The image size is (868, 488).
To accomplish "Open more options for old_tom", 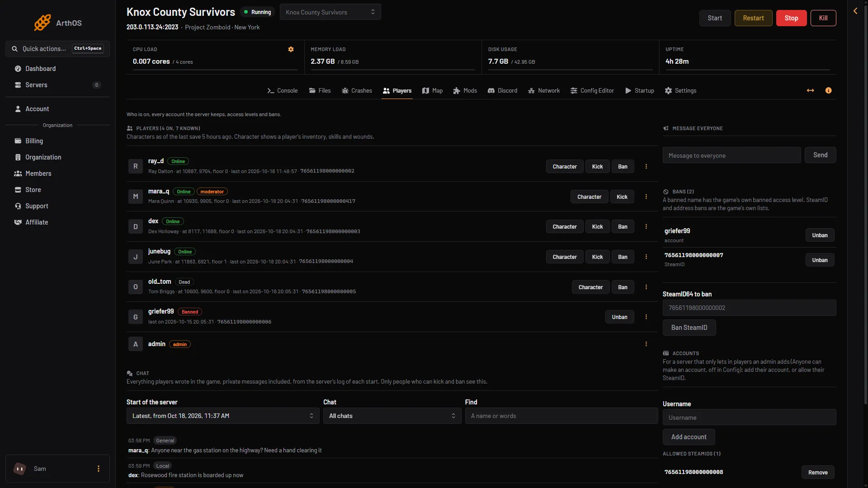I will (646, 287).
